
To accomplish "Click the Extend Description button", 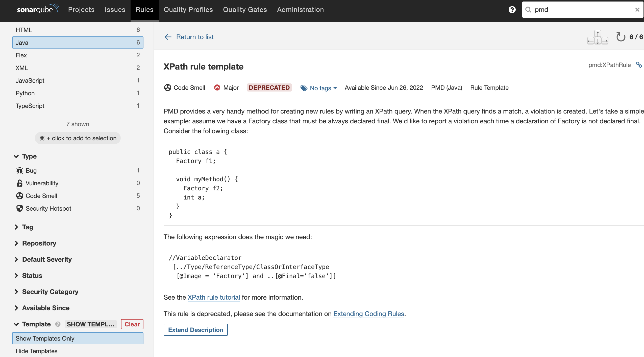I will pyautogui.click(x=195, y=330).
